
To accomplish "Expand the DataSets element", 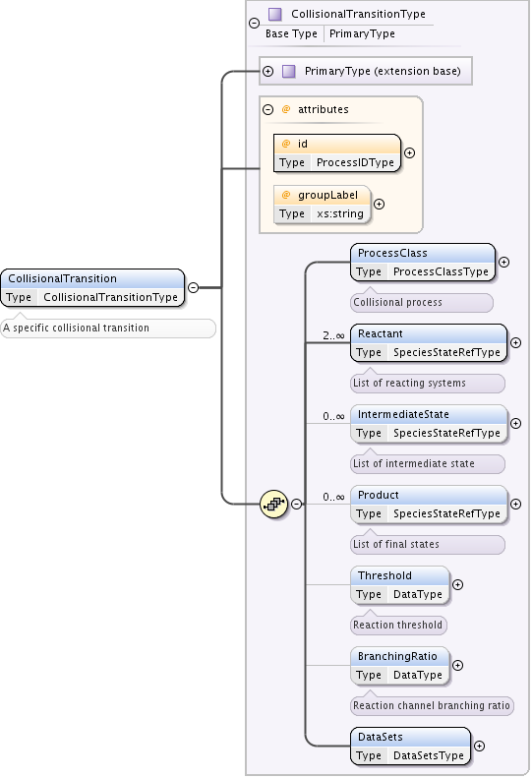I will point(479,746).
